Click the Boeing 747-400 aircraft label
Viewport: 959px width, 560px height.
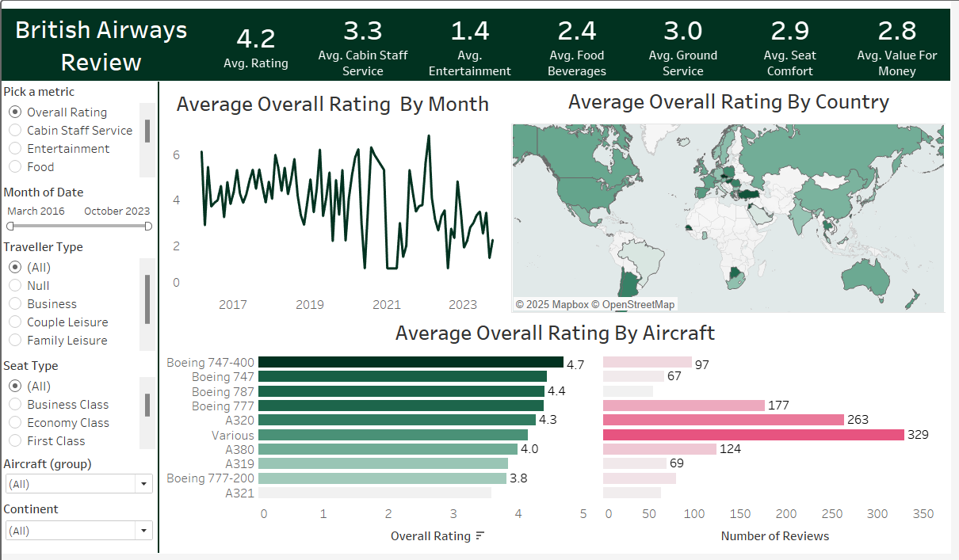211,363
